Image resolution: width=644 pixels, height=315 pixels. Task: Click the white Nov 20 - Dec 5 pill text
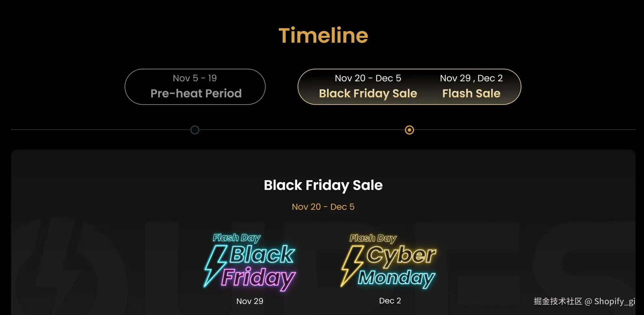tap(368, 78)
